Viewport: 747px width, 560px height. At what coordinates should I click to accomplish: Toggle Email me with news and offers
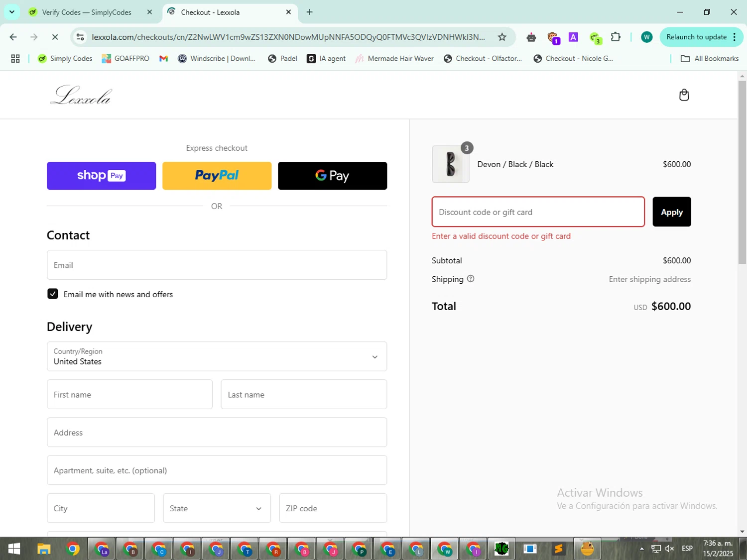52,294
